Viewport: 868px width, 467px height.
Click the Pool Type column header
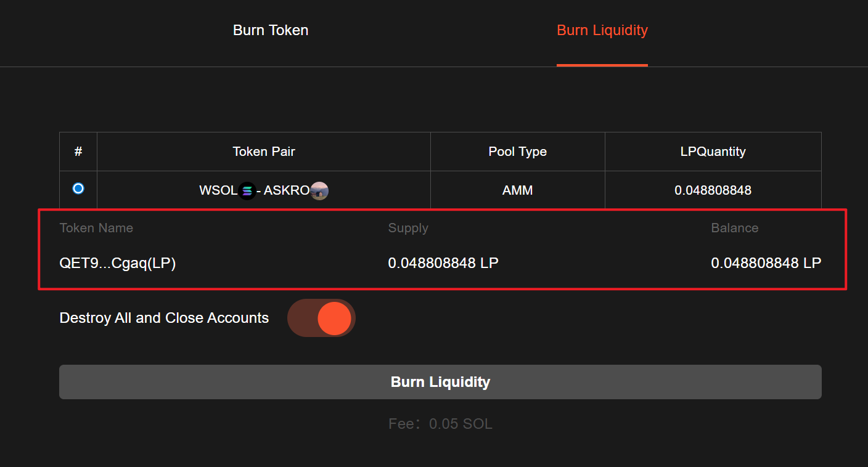[517, 152]
